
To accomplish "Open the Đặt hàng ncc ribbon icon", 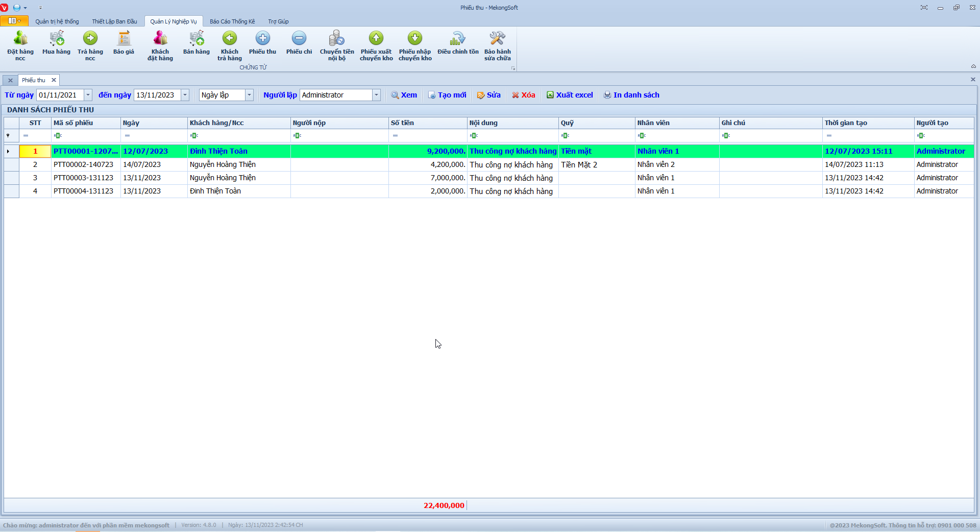I will pos(20,39).
